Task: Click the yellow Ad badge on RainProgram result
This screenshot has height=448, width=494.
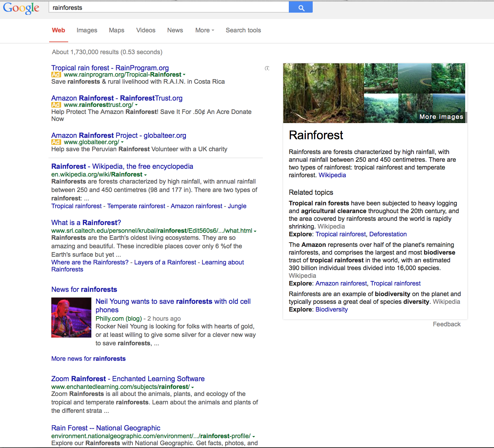Action: pyautogui.click(x=56, y=75)
